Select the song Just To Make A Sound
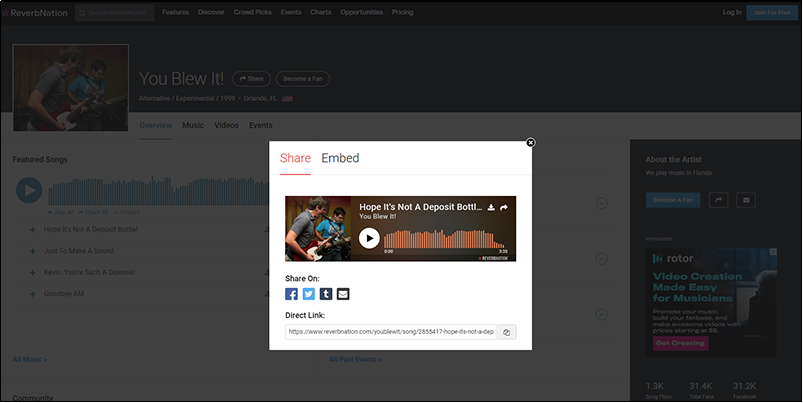 [79, 251]
